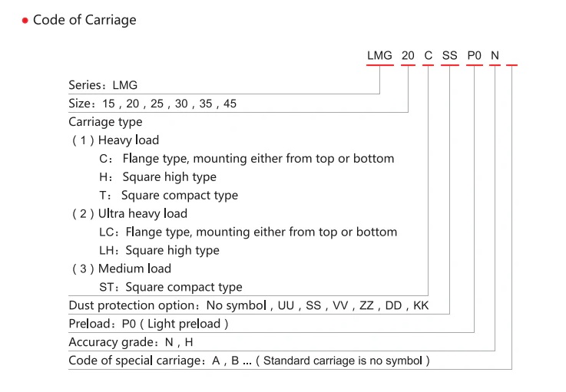This screenshot has width=566, height=392.
Task: Click the "Code of Carriage" heading
Action: click(x=84, y=20)
